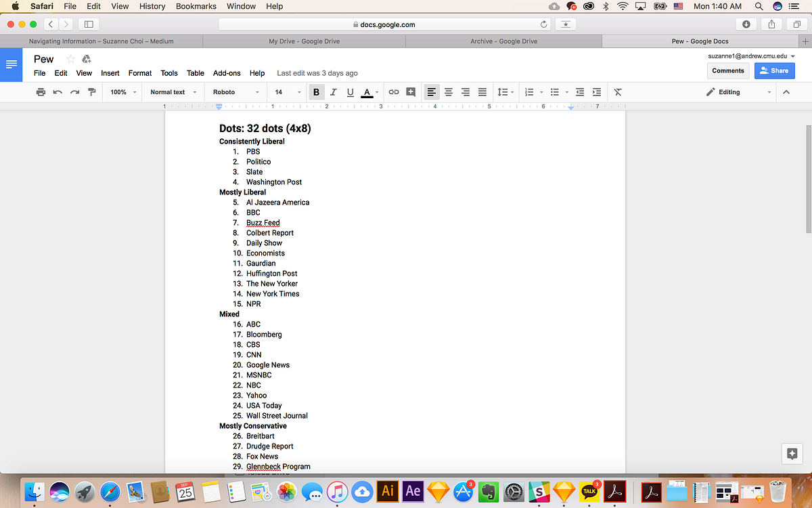Image resolution: width=812 pixels, height=508 pixels.
Task: Star the Pew document
Action: coord(70,59)
